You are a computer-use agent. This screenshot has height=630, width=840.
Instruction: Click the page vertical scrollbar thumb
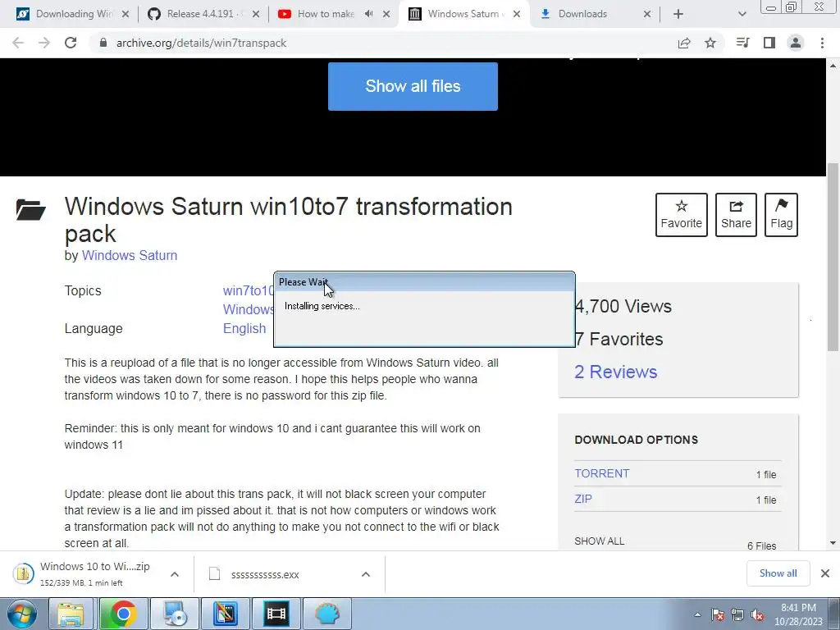[833, 257]
